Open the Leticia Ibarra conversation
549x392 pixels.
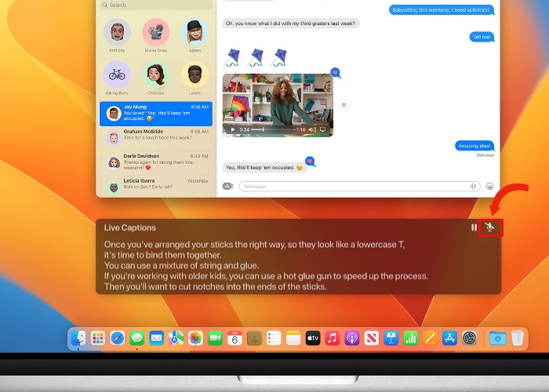(155, 186)
